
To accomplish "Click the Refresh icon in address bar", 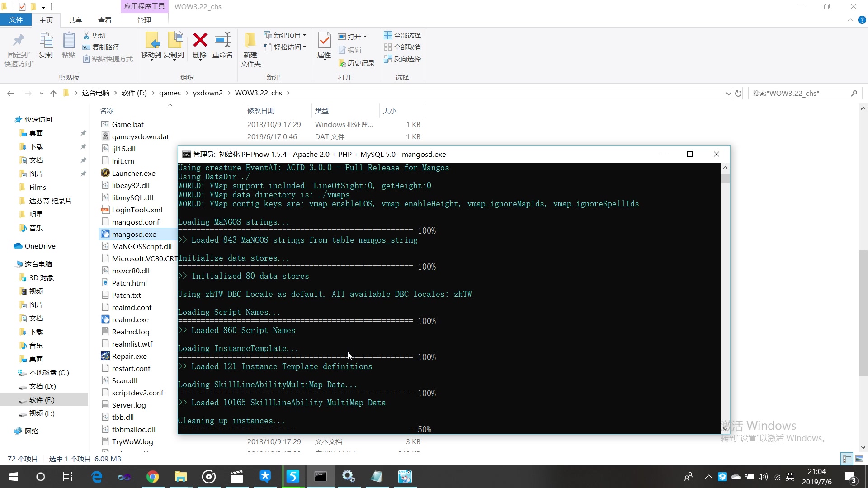I will click(x=738, y=94).
